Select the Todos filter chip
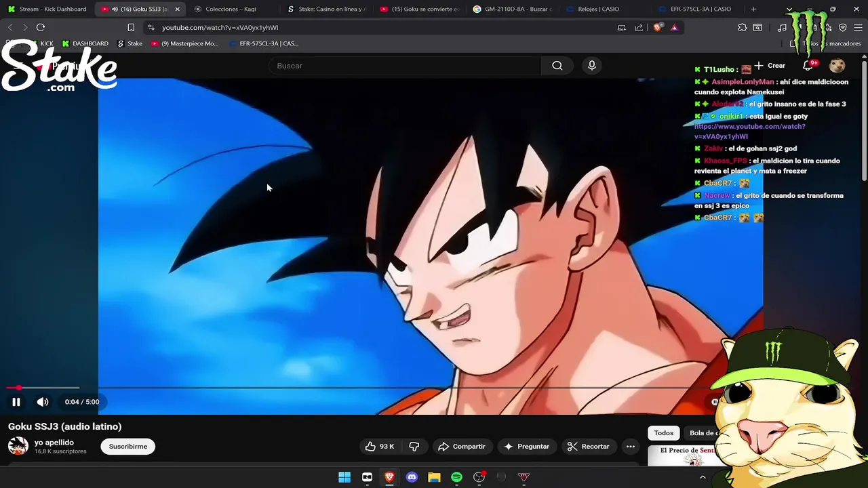Screen dimensions: 868x488 (x=664, y=433)
